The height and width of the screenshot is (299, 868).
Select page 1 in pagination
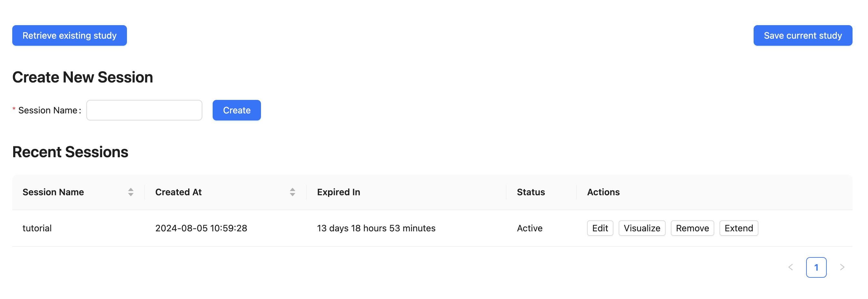(816, 267)
